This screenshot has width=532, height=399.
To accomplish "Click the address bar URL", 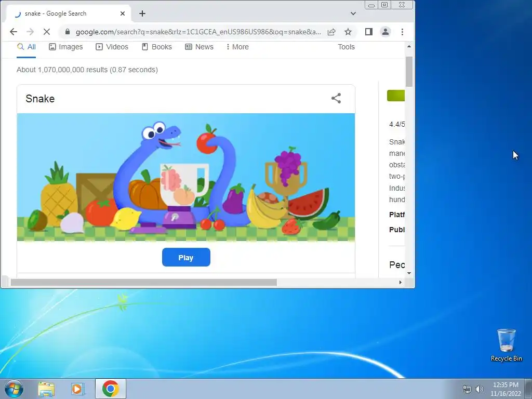I will tap(198, 32).
